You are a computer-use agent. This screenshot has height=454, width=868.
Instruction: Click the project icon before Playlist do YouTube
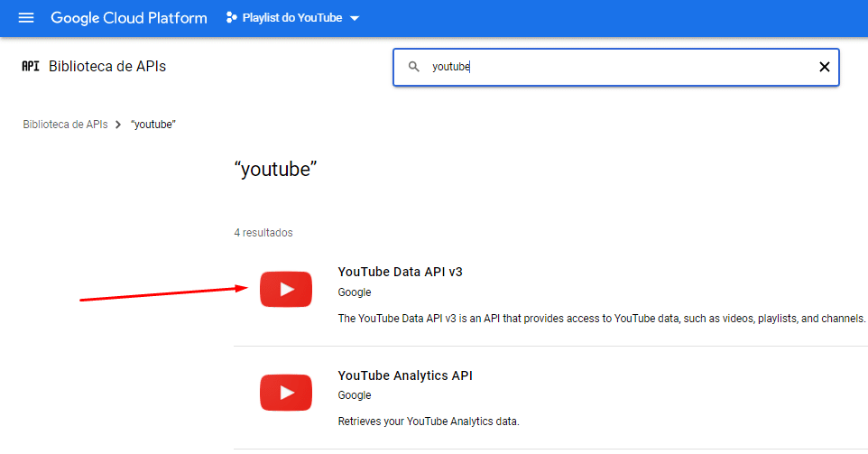(231, 18)
